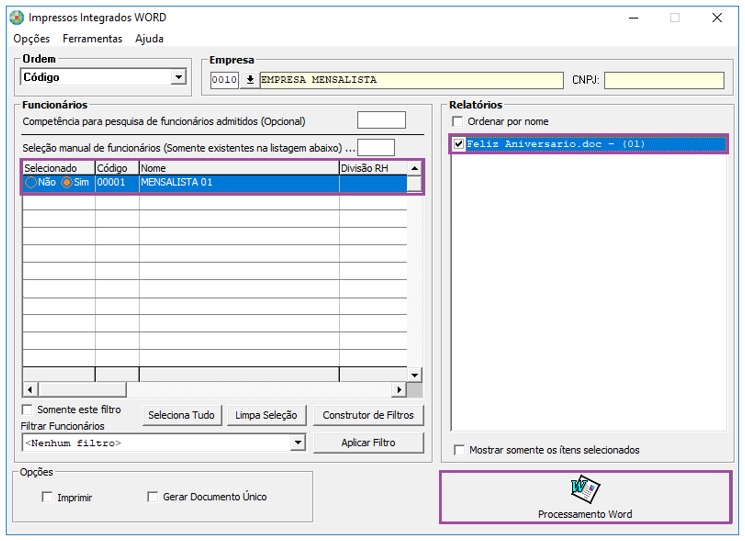Minimize the Impressos Integrados WORD window
This screenshot has height=541, width=745.
[x=633, y=18]
